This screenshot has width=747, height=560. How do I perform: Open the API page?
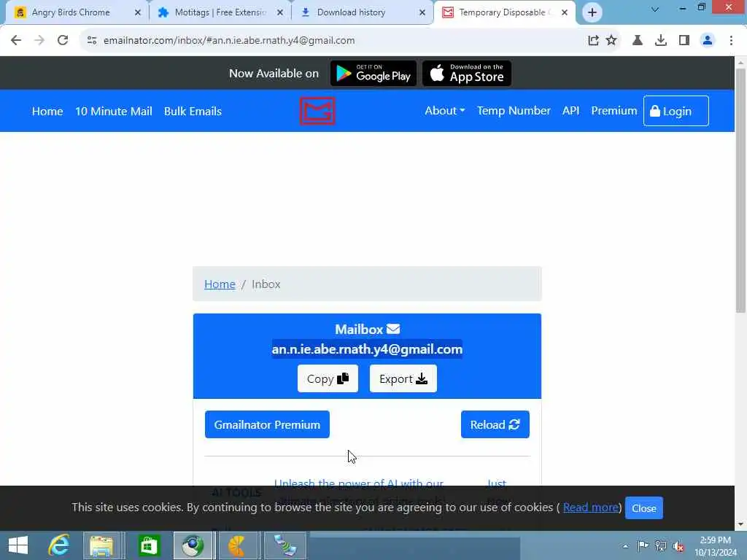[570, 111]
